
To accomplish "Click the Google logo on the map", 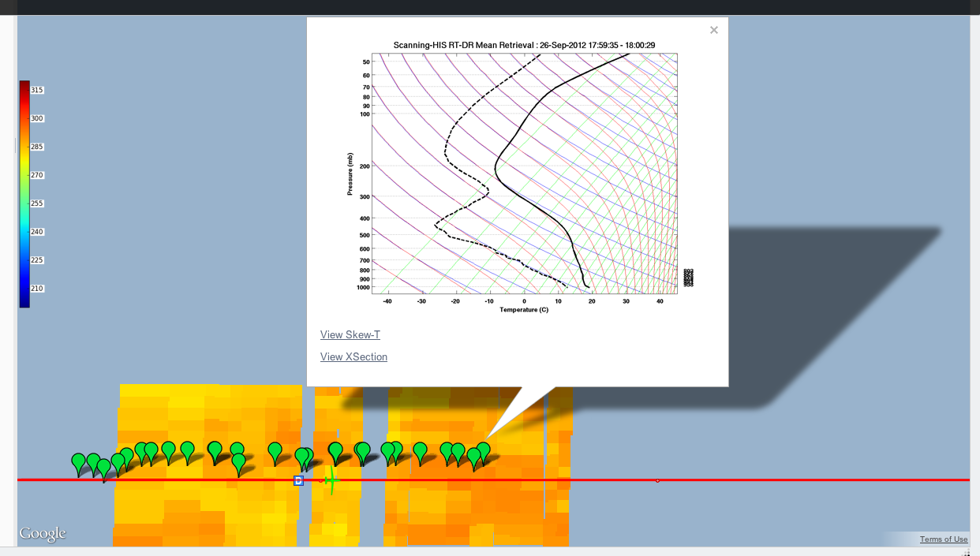I will 43,534.
